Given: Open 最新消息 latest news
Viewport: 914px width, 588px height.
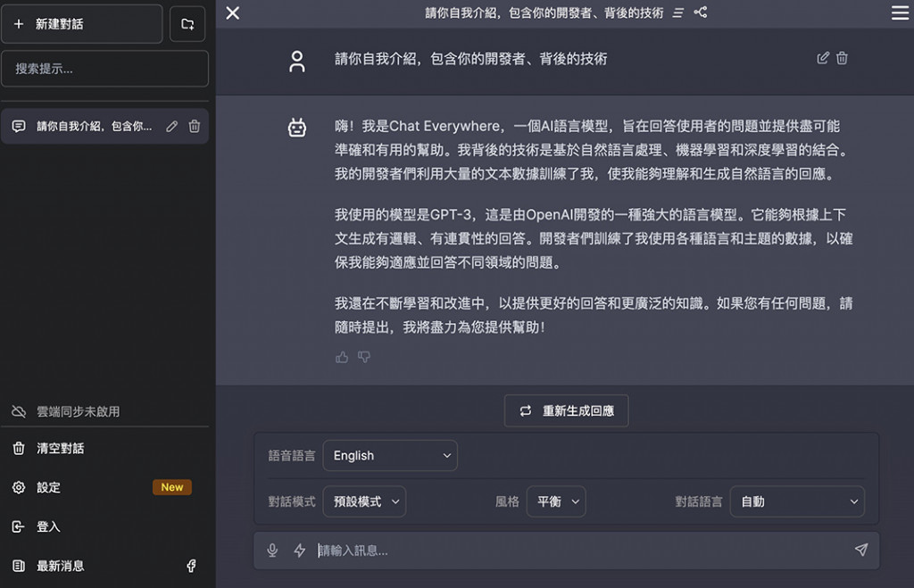Looking at the screenshot, I should tap(60, 566).
